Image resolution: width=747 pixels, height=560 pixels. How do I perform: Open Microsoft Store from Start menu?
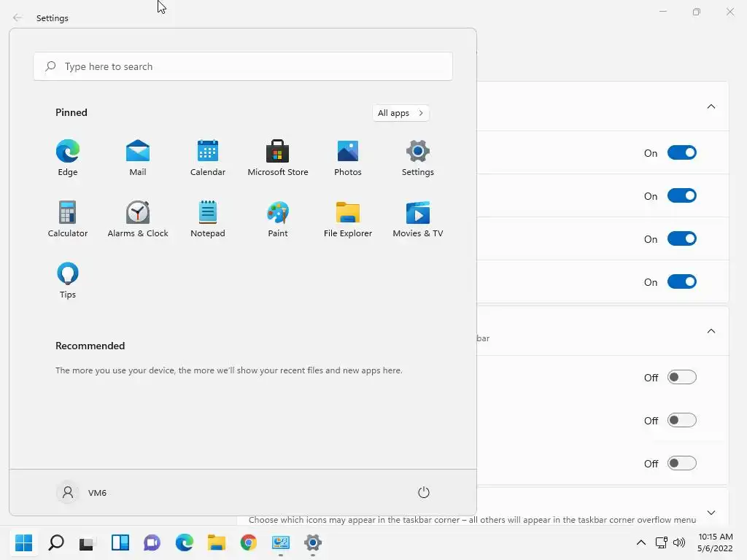278,158
